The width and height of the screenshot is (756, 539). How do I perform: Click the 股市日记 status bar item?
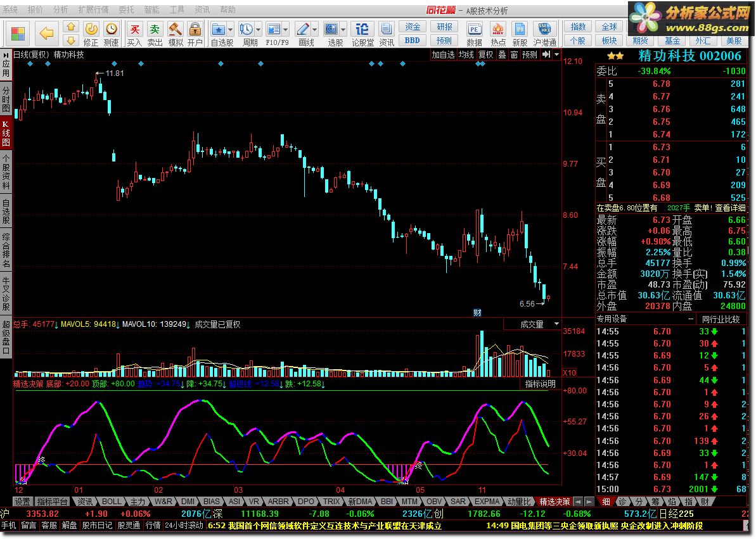coord(98,525)
